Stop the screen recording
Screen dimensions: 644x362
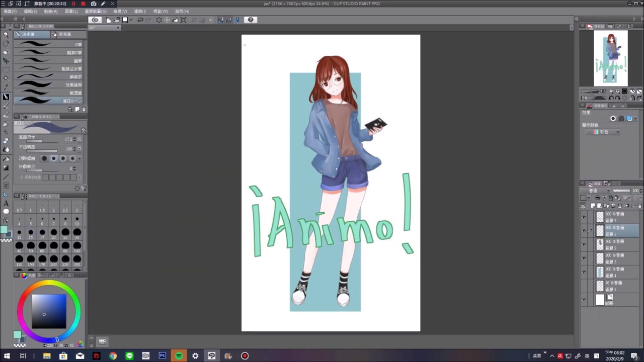83,4
